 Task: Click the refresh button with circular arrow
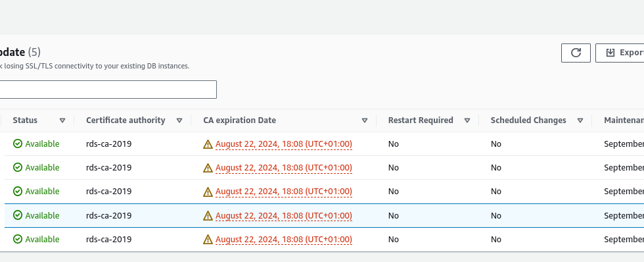pyautogui.click(x=576, y=53)
